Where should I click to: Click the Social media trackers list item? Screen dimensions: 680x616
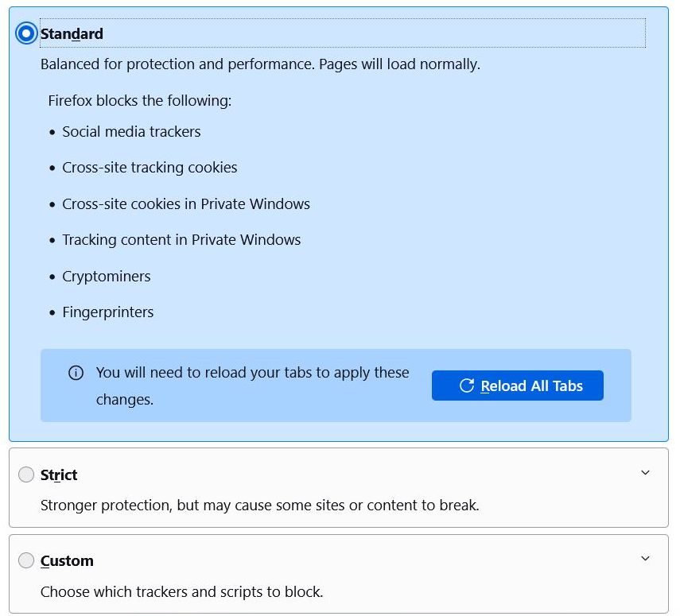131,132
